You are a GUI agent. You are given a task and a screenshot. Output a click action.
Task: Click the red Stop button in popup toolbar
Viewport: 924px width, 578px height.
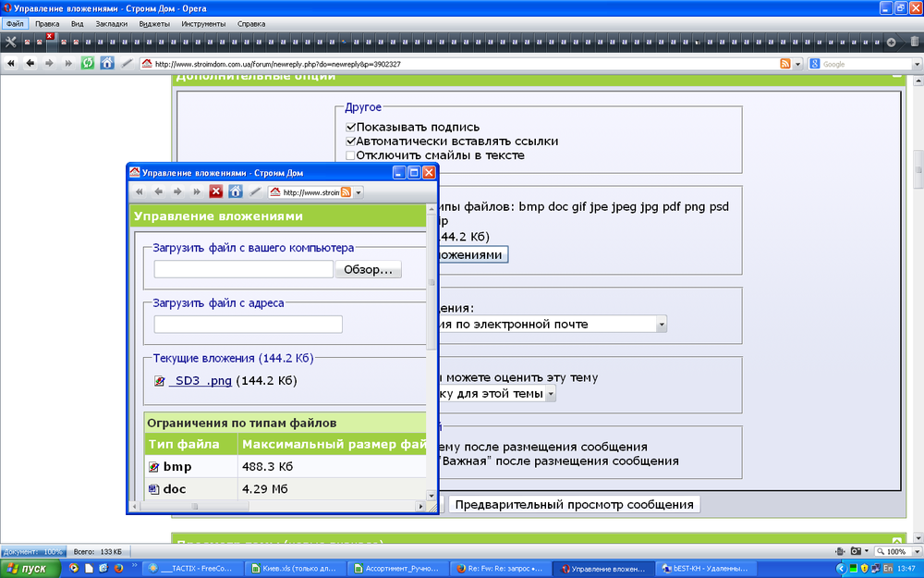click(215, 192)
